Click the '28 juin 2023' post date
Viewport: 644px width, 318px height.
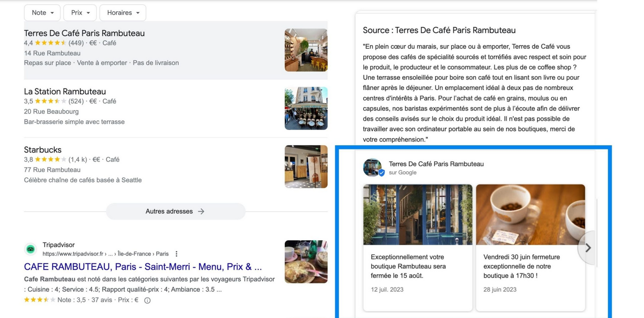point(500,289)
